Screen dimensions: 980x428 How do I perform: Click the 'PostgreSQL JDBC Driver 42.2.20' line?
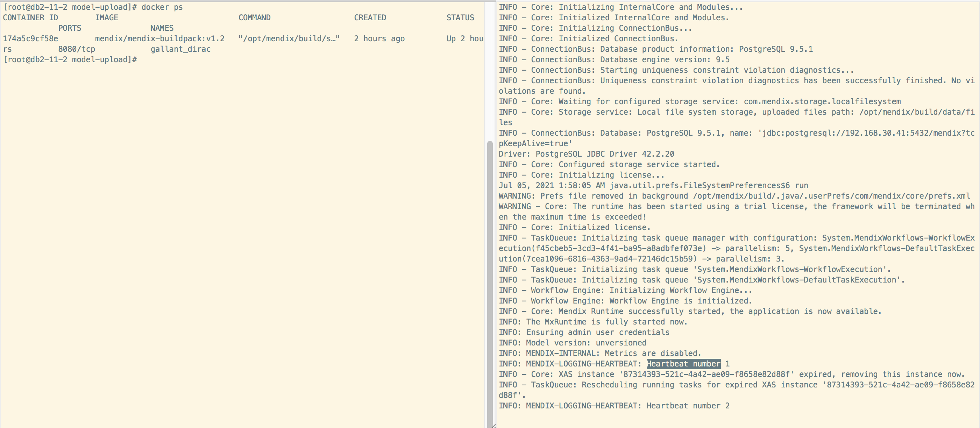pyautogui.click(x=605, y=154)
